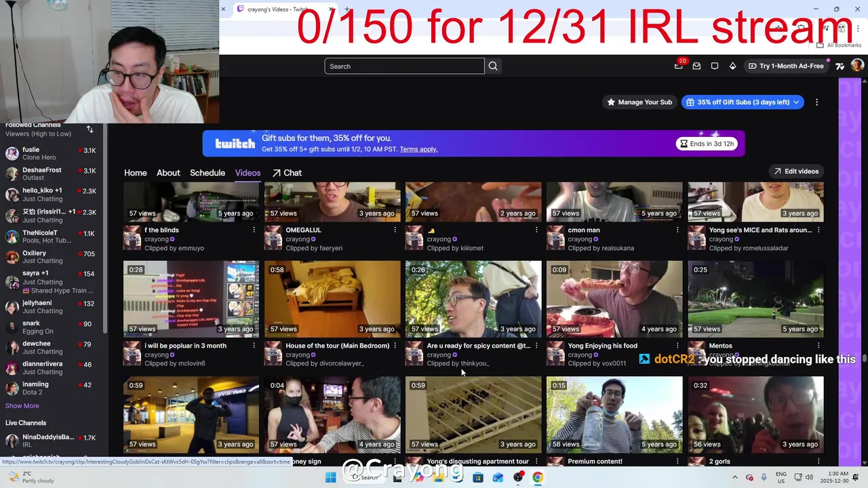The image size is (868, 488).
Task: Click the Manage Your Sub button
Action: [x=639, y=102]
